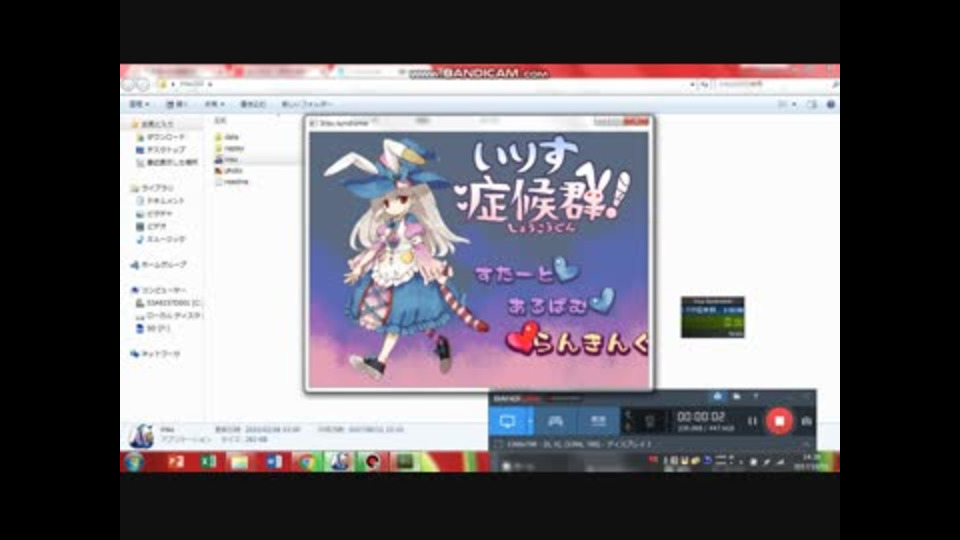
Task: Stop the Bandicam recording
Action: pos(779,421)
